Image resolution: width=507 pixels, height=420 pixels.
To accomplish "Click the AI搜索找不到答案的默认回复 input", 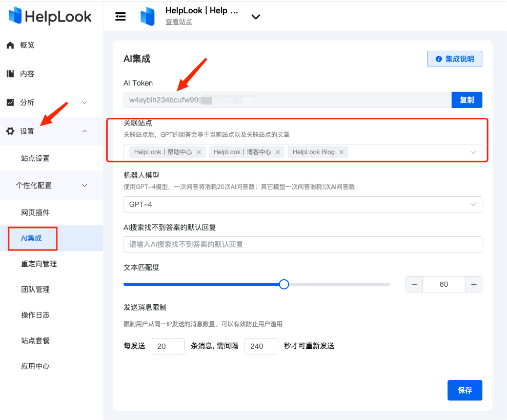I will [302, 244].
